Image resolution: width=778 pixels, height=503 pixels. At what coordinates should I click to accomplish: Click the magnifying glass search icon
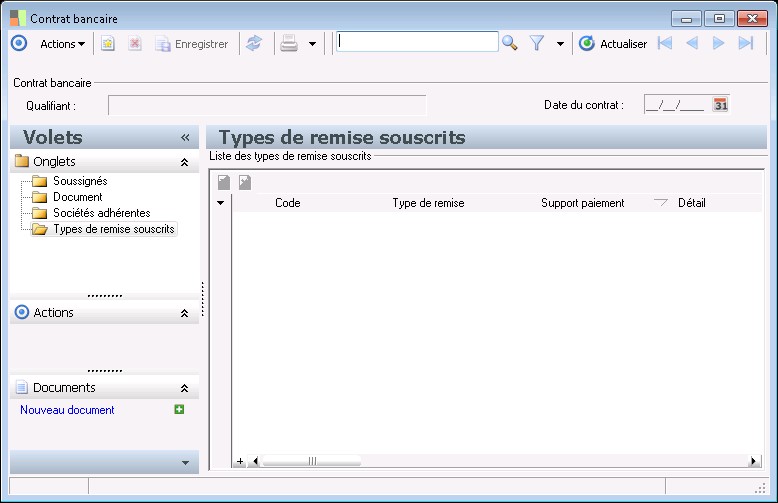510,44
